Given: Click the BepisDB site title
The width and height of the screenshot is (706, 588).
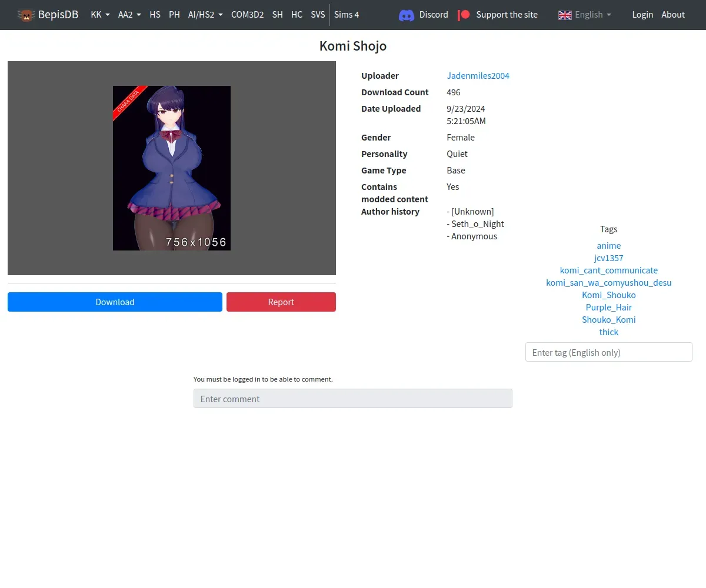Looking at the screenshot, I should pyautogui.click(x=58, y=15).
